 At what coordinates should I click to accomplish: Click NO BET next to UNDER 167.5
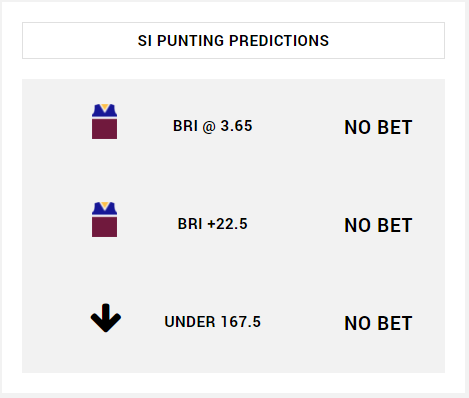(378, 323)
